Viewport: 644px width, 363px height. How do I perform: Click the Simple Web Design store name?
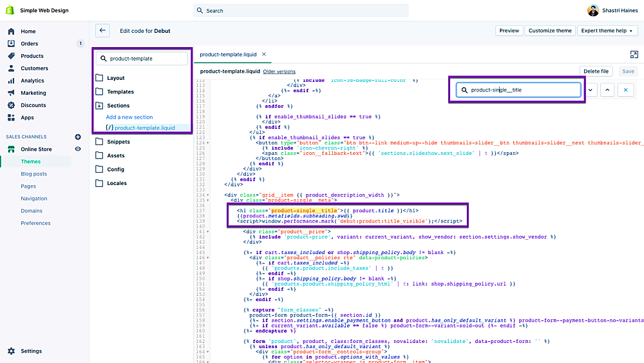(44, 10)
